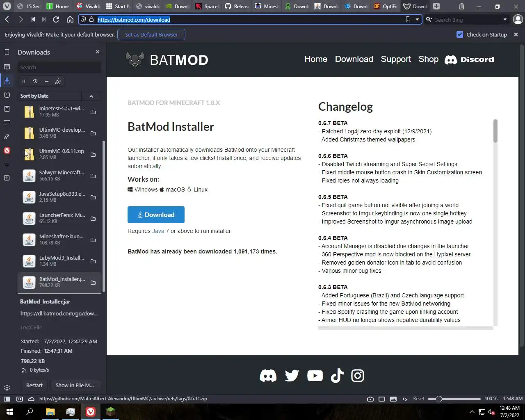The image size is (525, 420).
Task: Open Download in BatMod navigation
Action: point(354,59)
